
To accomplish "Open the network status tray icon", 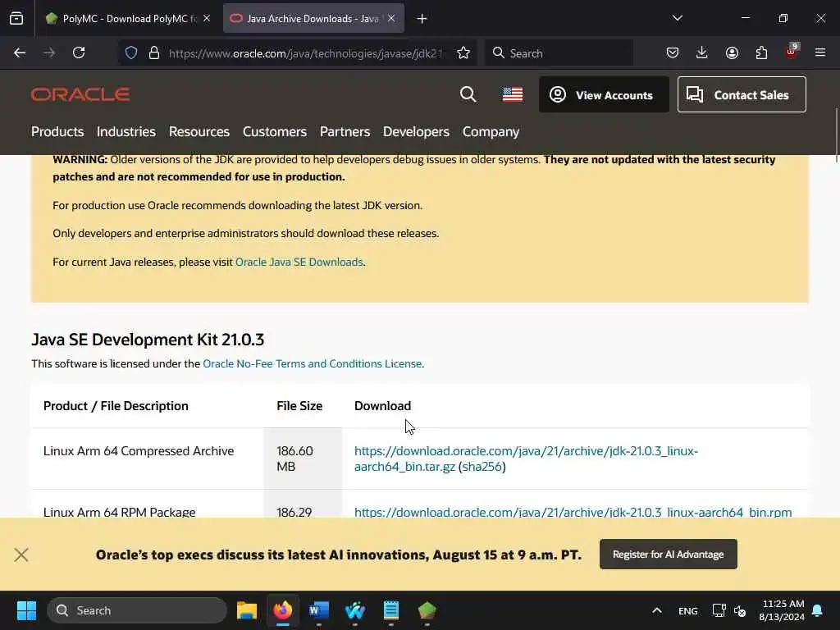I will point(719,610).
